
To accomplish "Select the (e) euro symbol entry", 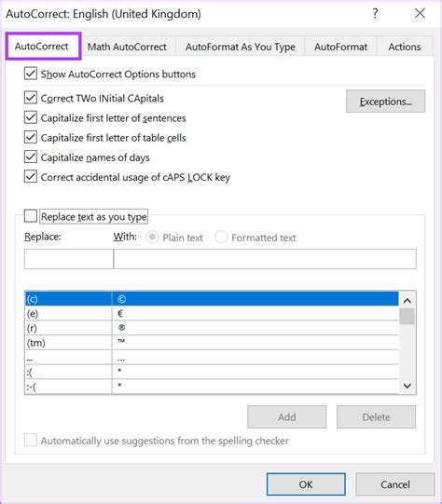I will click(212, 313).
